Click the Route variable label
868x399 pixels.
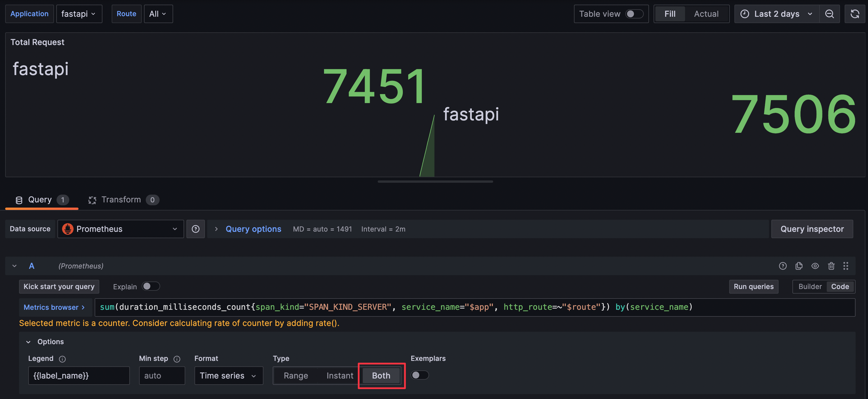tap(126, 14)
